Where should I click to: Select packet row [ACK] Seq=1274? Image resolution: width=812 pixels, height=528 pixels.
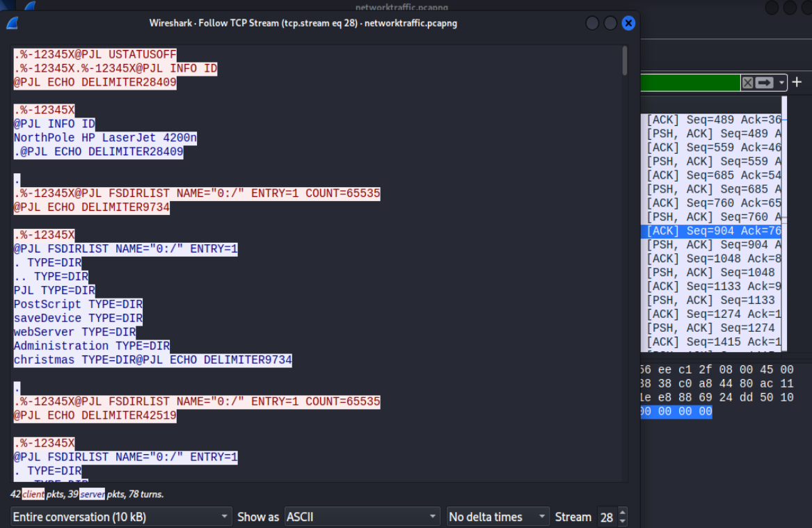(x=711, y=314)
